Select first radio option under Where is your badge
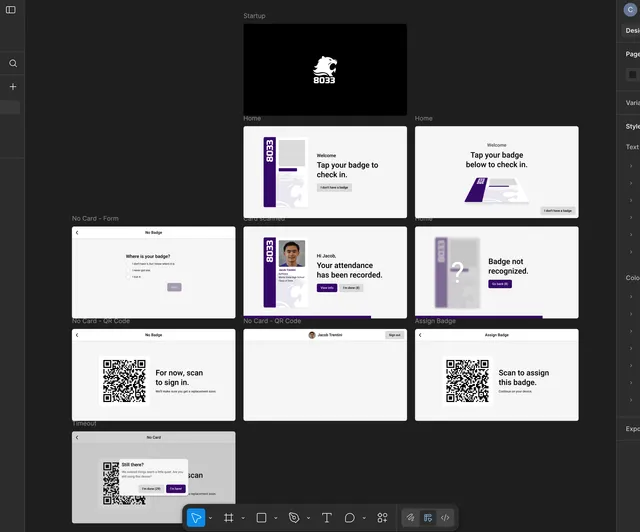This screenshot has width=640, height=532. coord(128,264)
